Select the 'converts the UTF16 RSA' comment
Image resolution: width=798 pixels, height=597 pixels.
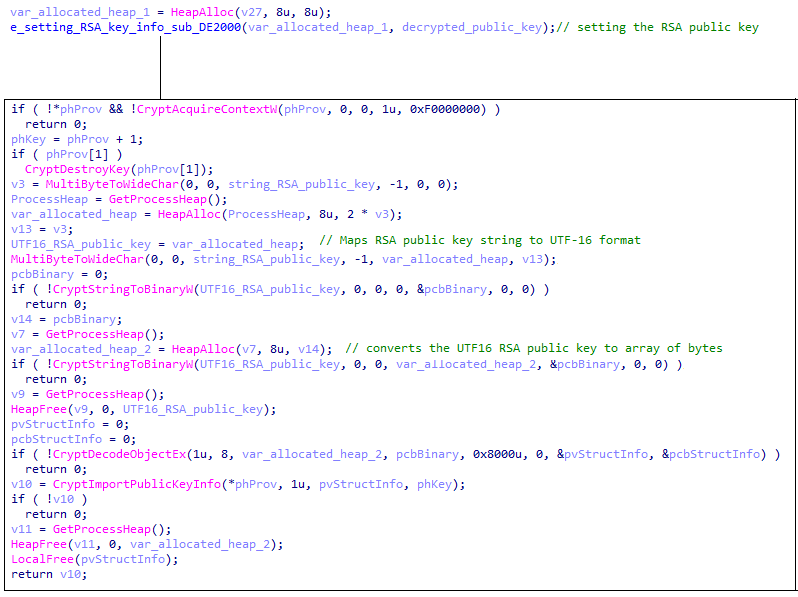tap(533, 348)
